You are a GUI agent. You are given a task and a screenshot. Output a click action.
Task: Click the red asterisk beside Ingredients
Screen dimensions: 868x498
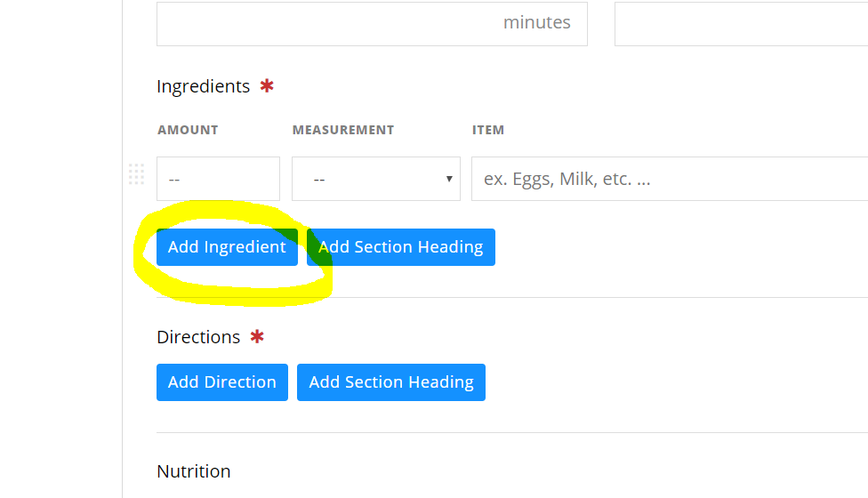coord(267,85)
